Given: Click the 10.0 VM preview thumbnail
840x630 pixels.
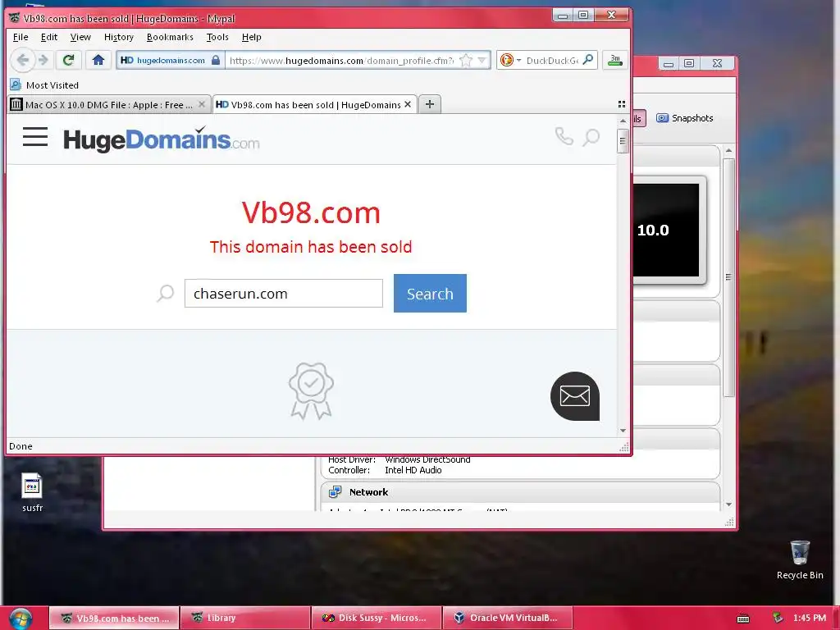Looking at the screenshot, I should click(x=666, y=230).
